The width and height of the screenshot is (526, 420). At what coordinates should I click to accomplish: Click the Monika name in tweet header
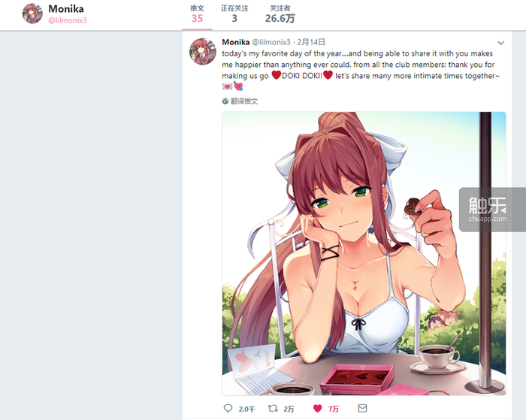click(235, 42)
